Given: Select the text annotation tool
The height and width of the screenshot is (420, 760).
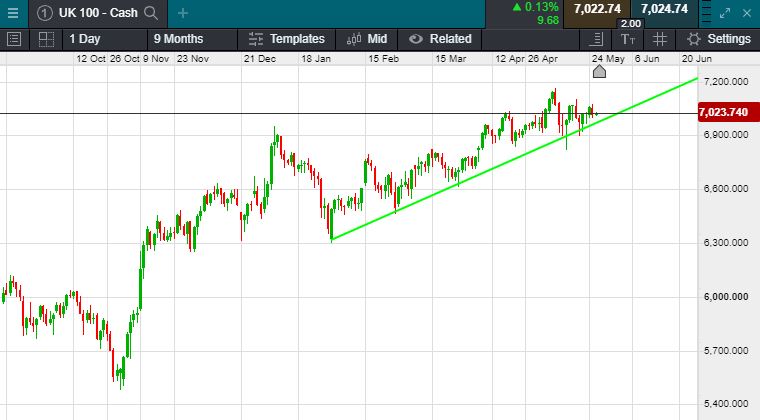Looking at the screenshot, I should (x=628, y=39).
